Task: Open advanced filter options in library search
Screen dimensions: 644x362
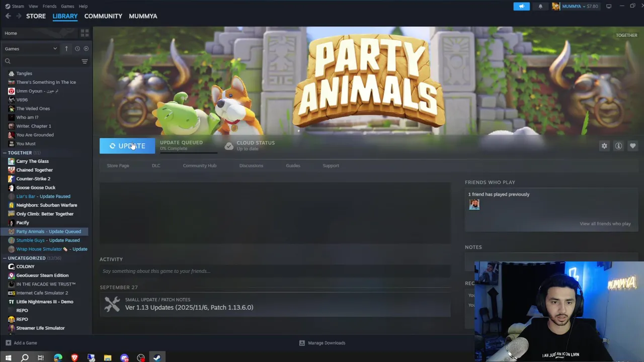Action: 85,61
